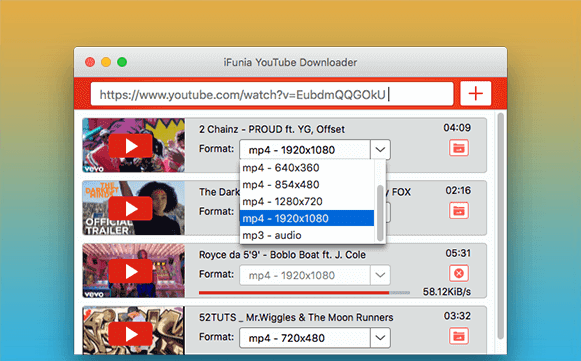This screenshot has height=361, width=581.
Task: Select highlighted mp4 - 1920x1080 list option
Action: (x=307, y=218)
